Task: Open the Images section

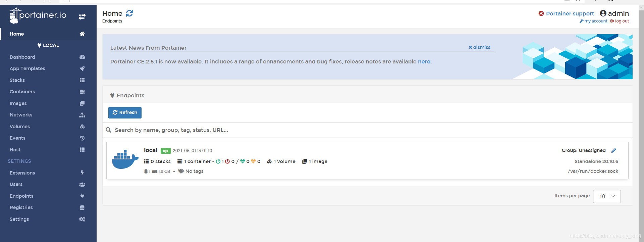Action: (x=18, y=103)
